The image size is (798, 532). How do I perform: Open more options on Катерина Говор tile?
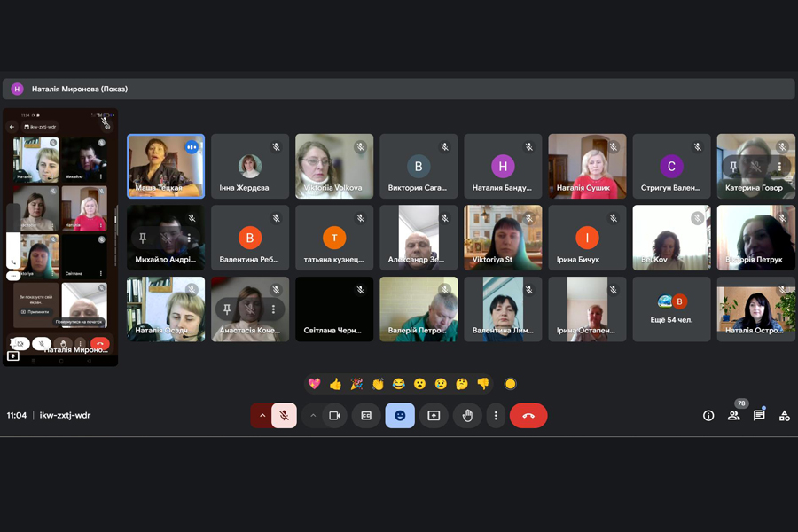pos(779,167)
